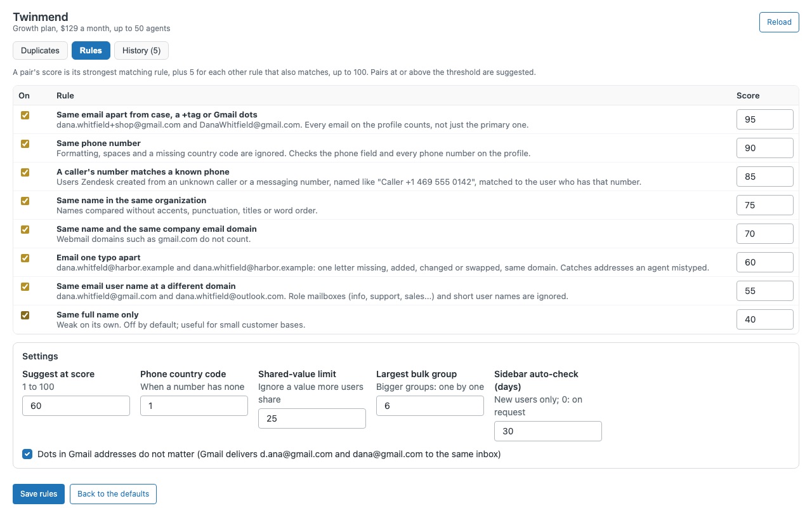Turn off the Email one typo apart rule
This screenshot has width=812, height=508.
[25, 258]
